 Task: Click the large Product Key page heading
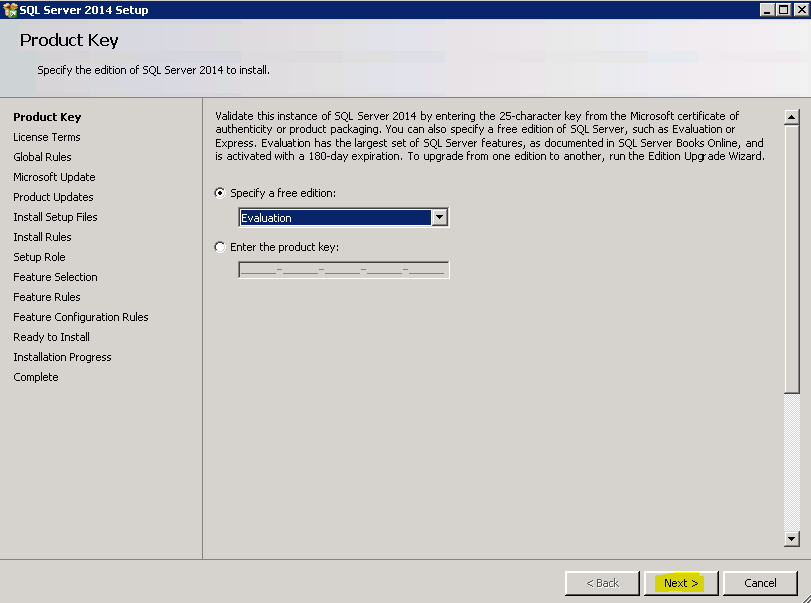(x=69, y=40)
